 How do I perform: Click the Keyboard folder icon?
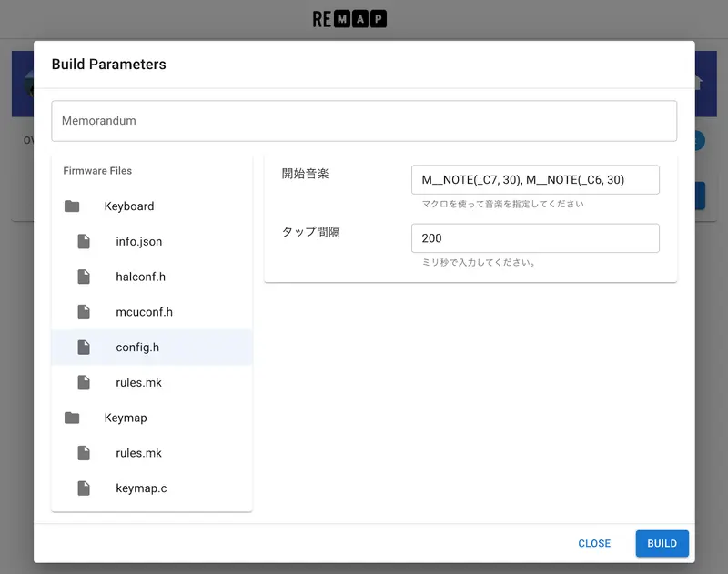[x=72, y=206]
